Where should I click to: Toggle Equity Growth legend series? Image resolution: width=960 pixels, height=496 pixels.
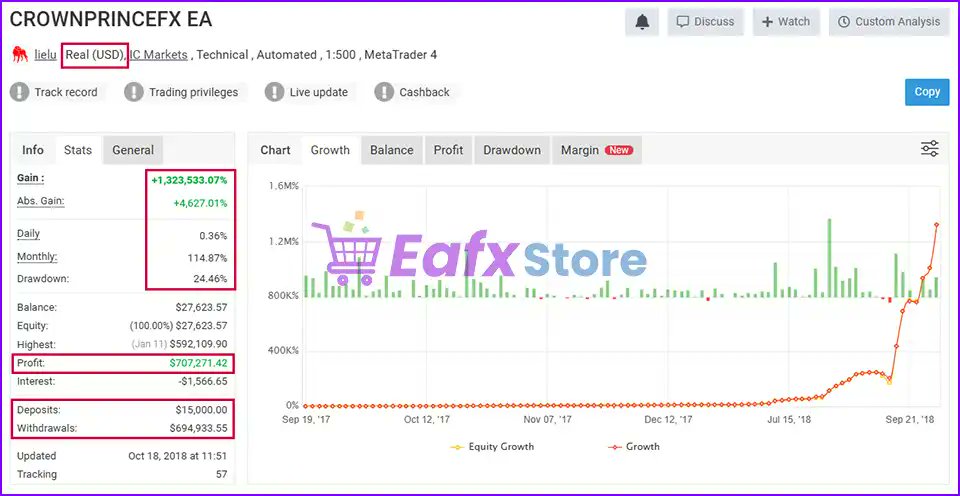point(492,447)
